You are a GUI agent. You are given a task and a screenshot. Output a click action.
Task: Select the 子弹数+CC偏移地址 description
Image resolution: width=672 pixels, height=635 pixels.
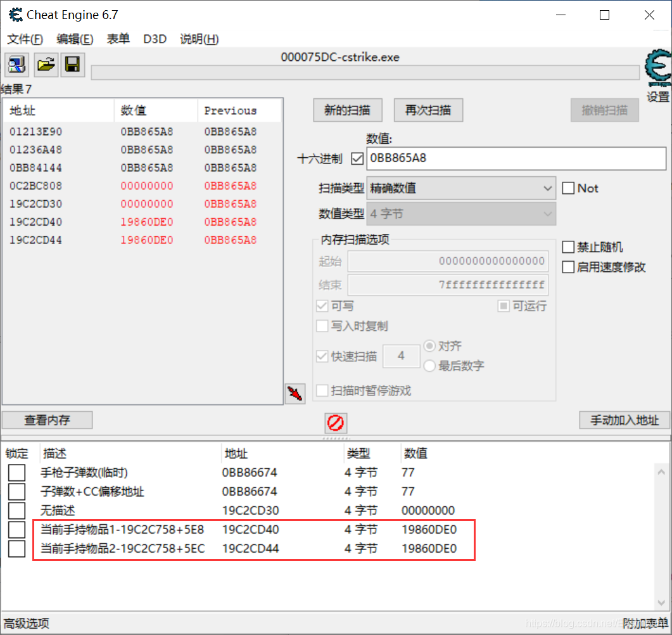point(92,491)
